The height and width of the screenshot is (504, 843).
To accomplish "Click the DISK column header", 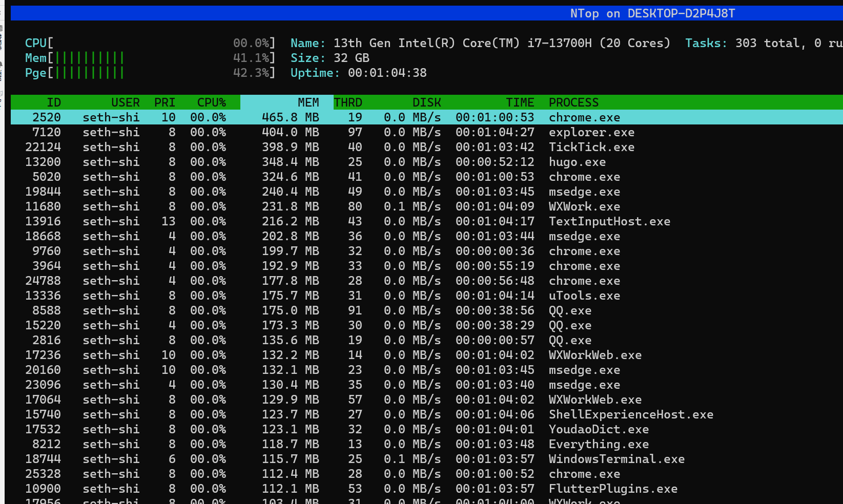I will click(x=427, y=102).
